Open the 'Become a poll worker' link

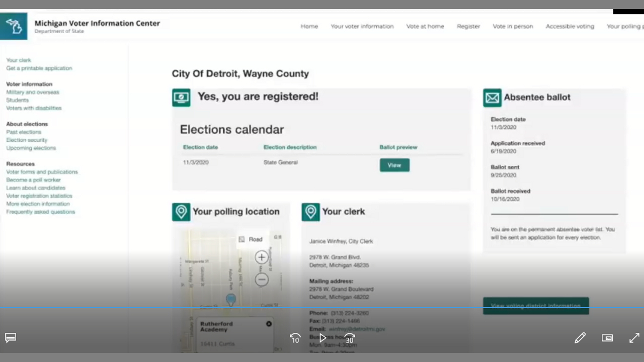coord(33,180)
